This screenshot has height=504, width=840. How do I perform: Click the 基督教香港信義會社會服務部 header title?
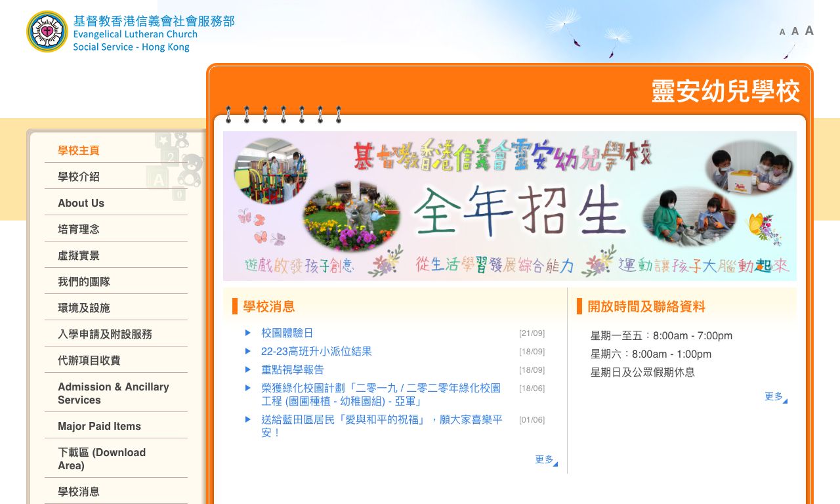point(154,21)
